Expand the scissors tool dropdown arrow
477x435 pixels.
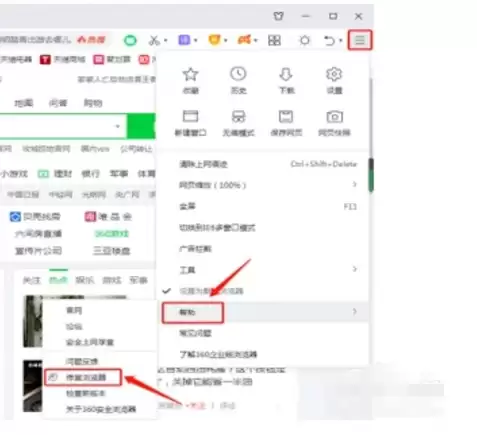pos(166,41)
